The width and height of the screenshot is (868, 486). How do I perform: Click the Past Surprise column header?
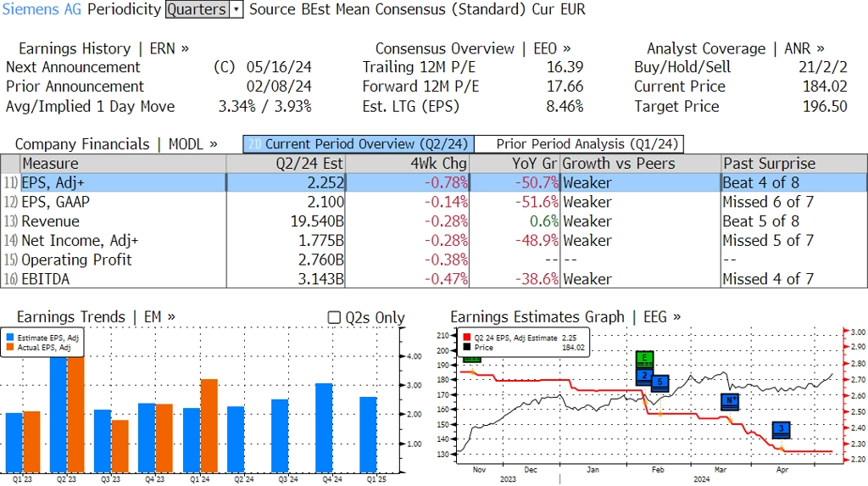click(x=793, y=164)
